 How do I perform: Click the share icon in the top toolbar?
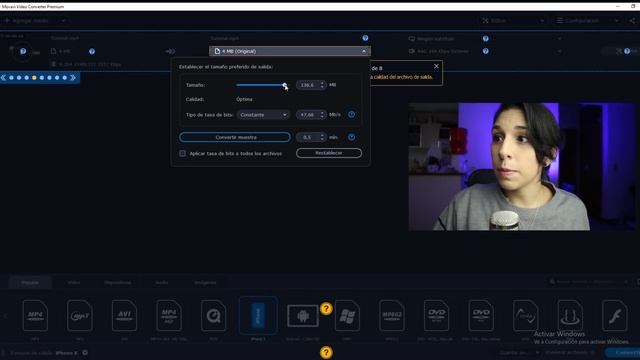click(x=632, y=20)
